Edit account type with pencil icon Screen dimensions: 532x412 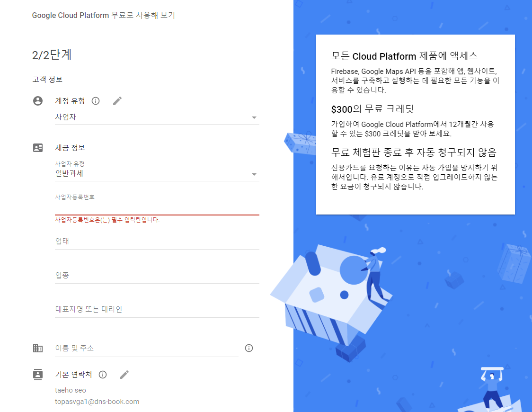[117, 101]
